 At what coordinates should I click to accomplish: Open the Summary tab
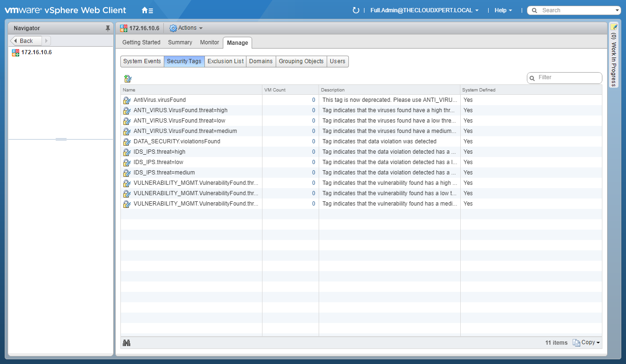point(180,42)
